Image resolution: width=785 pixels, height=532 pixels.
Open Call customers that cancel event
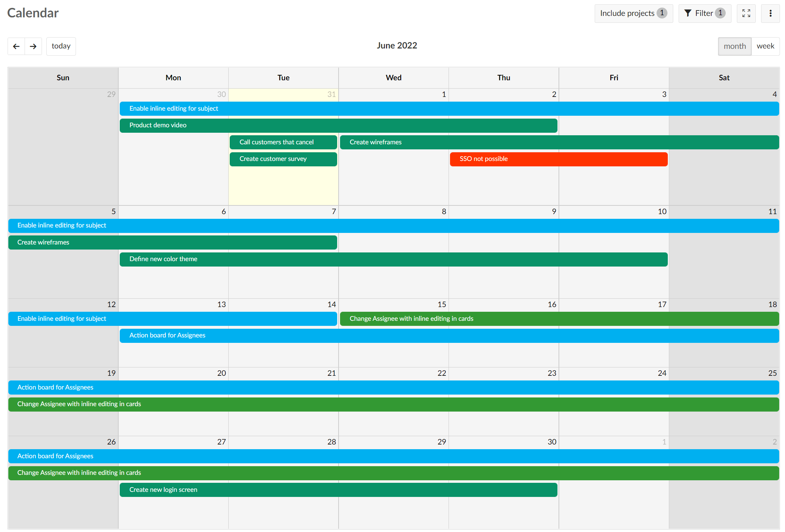(x=283, y=142)
